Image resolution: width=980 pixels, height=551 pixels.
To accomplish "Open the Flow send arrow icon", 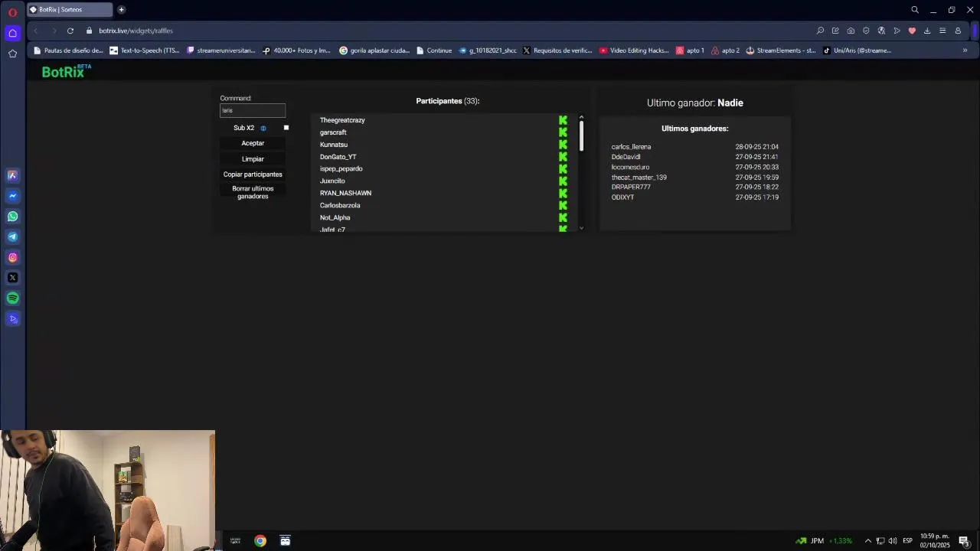I will [897, 31].
